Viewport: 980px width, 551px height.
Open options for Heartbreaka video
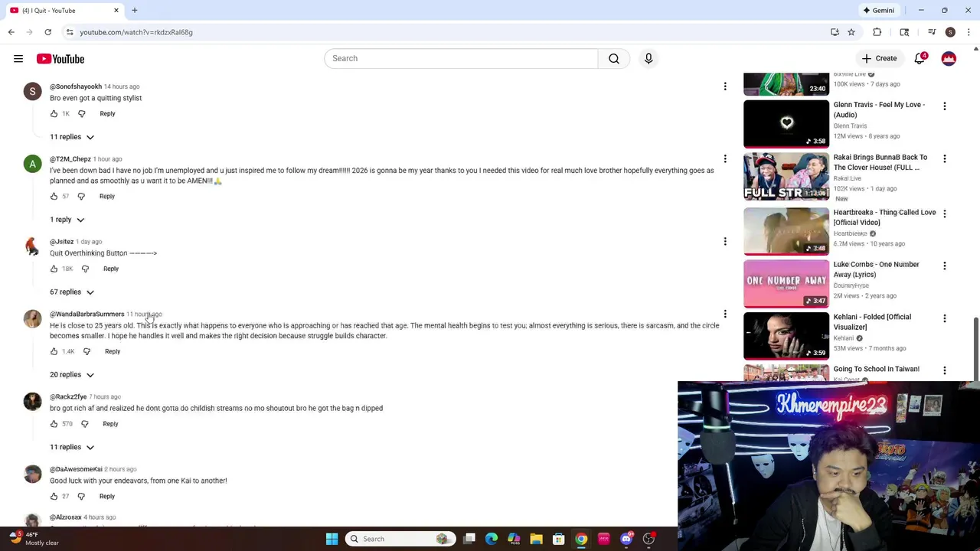tap(944, 214)
